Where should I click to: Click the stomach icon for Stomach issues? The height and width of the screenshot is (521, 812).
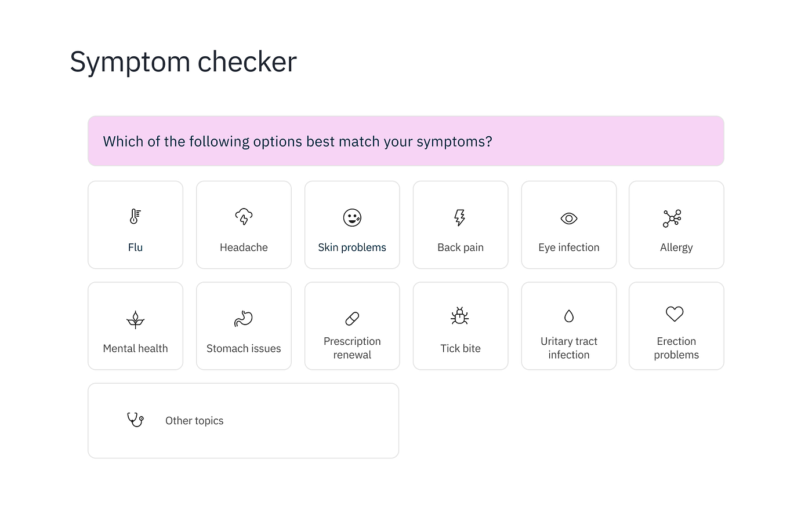coord(244,318)
